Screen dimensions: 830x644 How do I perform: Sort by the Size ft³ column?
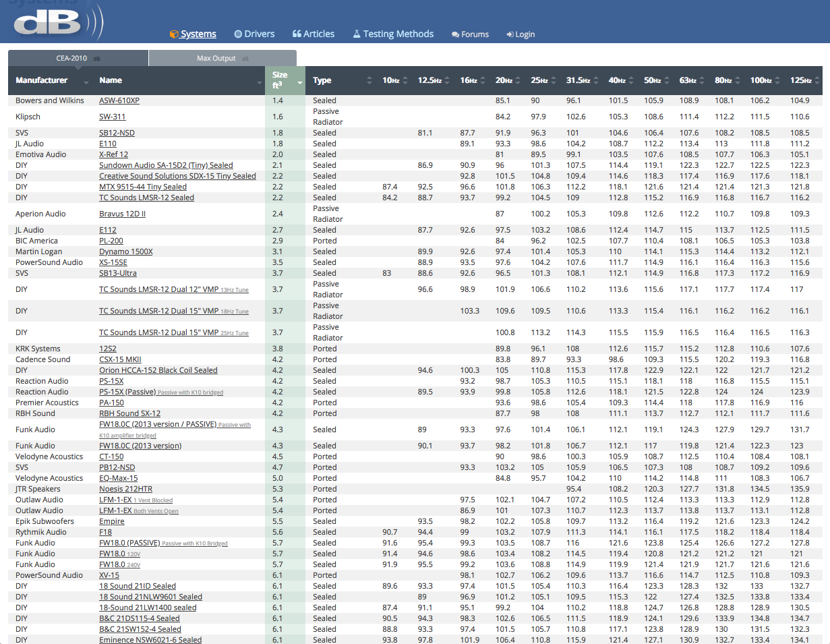pyautogui.click(x=285, y=80)
